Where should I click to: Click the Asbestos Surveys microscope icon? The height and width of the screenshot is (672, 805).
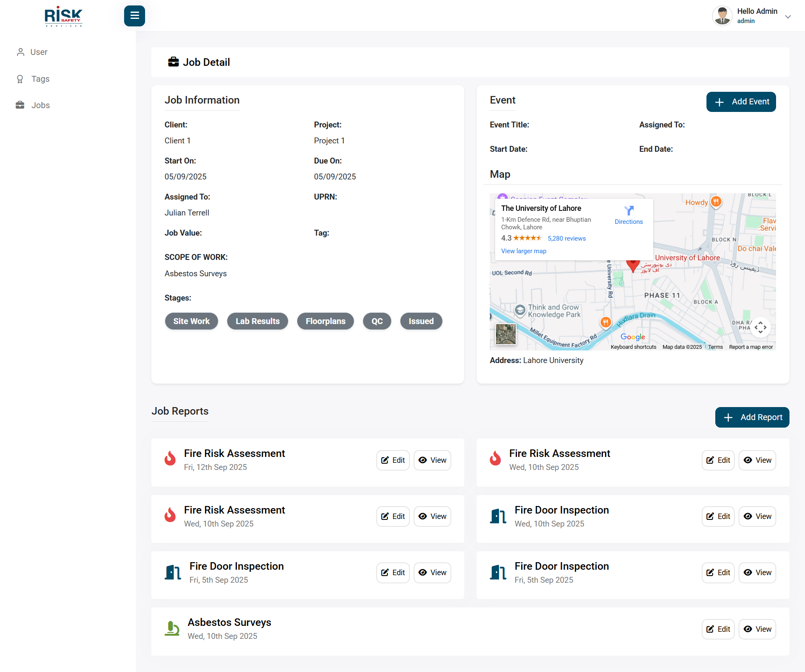172,628
